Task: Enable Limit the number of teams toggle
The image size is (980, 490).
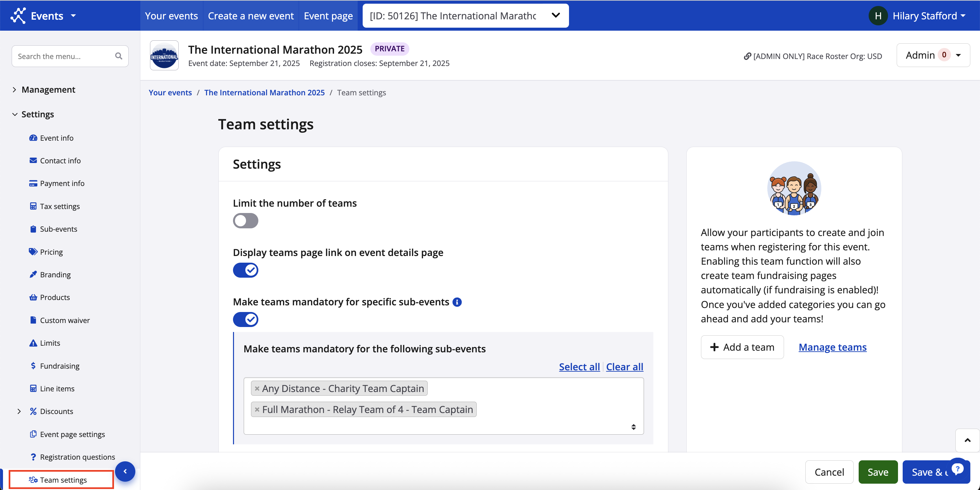Action: point(245,221)
